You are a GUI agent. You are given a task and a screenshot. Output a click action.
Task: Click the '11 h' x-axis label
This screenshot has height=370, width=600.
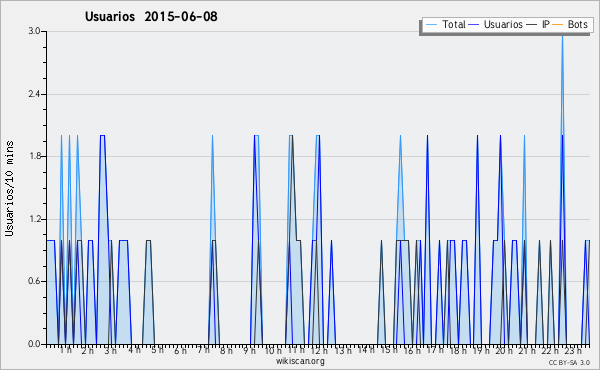coord(296,350)
